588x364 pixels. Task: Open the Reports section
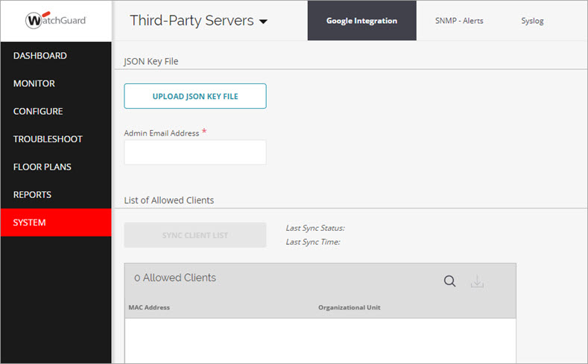pos(33,195)
